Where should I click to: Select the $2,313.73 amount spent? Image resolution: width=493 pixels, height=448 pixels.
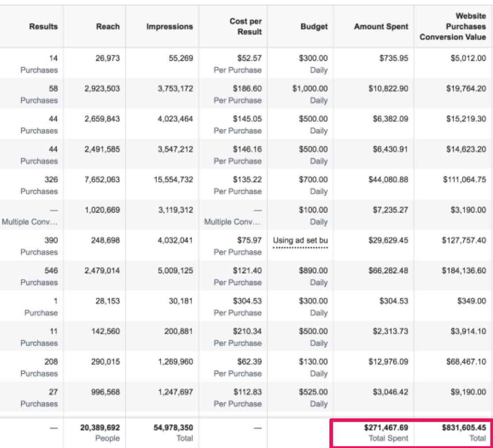click(390, 331)
